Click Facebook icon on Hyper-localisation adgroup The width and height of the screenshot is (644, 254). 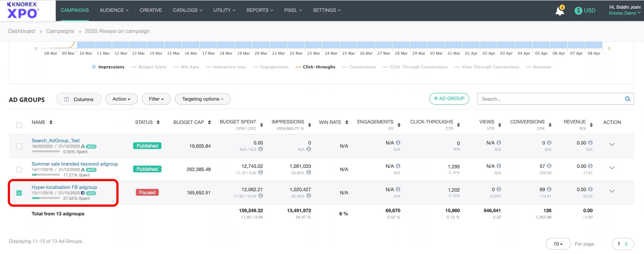click(x=83, y=193)
